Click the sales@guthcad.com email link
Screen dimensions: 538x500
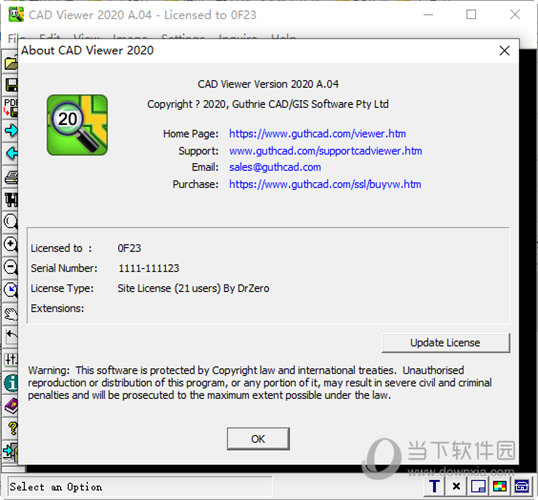point(275,167)
